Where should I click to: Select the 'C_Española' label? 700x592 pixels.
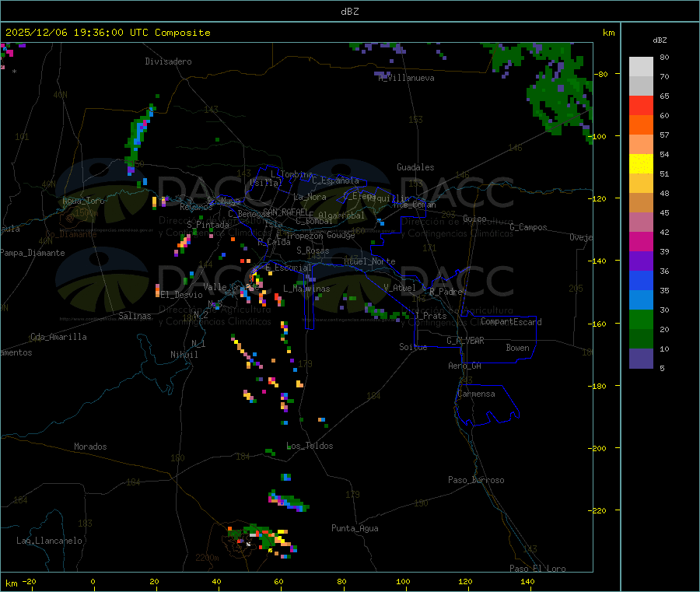point(336,180)
